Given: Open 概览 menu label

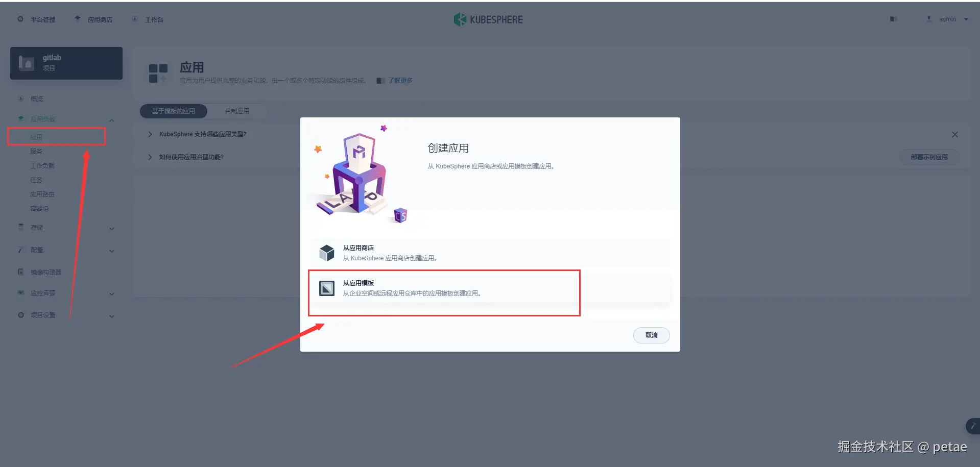Looking at the screenshot, I should click(x=37, y=99).
